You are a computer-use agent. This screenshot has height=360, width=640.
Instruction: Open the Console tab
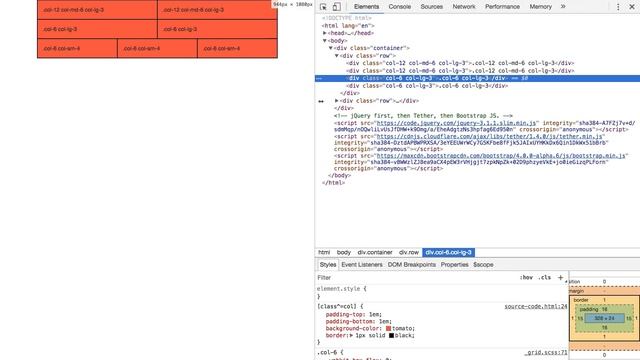400,7
